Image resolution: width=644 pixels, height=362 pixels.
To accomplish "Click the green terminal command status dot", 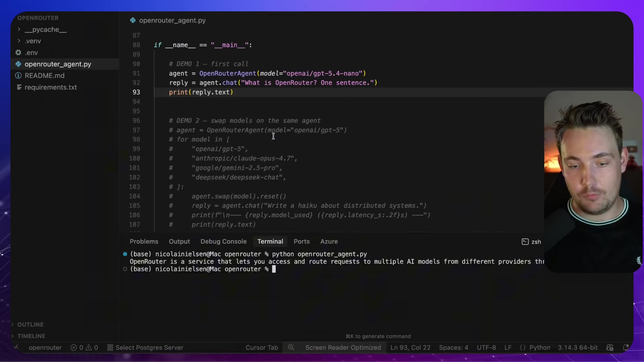I will (x=125, y=254).
